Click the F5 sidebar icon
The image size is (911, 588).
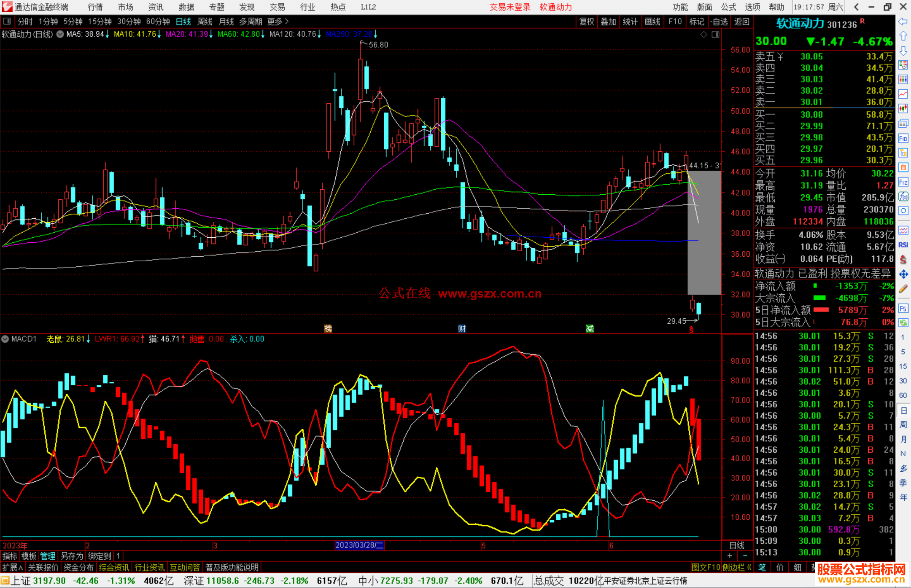[903, 309]
